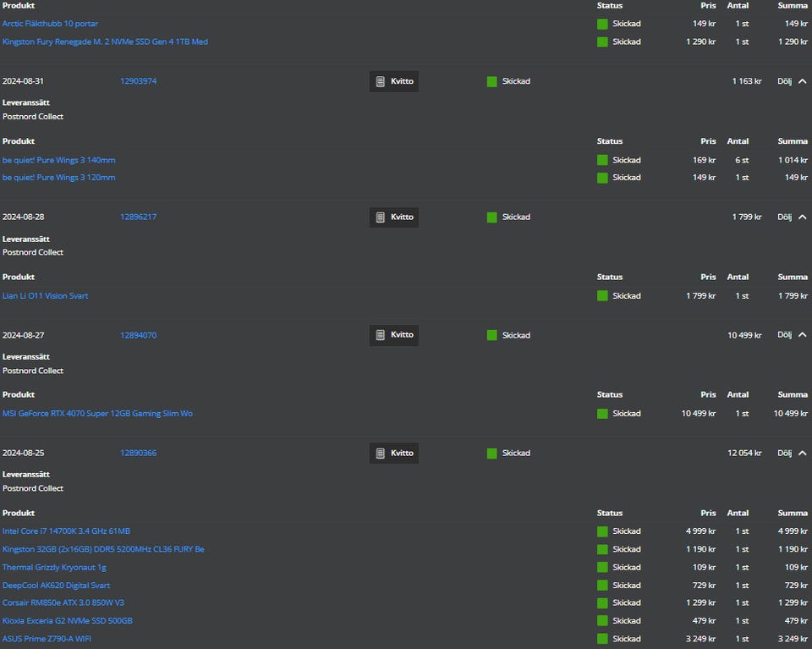812x649 pixels.
Task: Open Kingston Fury Renegade M.2 NVMe SSD link
Action: 105,42
